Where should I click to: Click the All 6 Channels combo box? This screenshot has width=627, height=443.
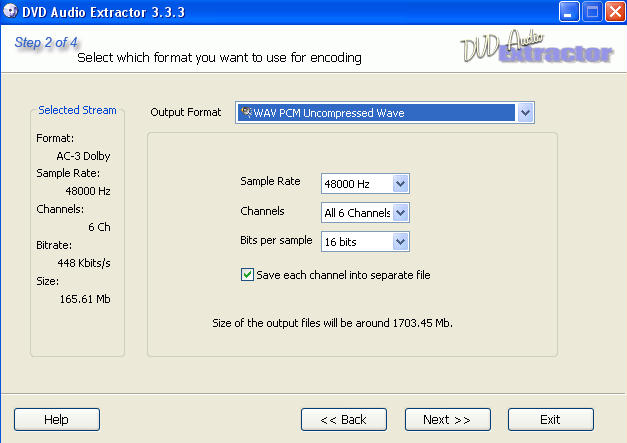[x=365, y=213]
